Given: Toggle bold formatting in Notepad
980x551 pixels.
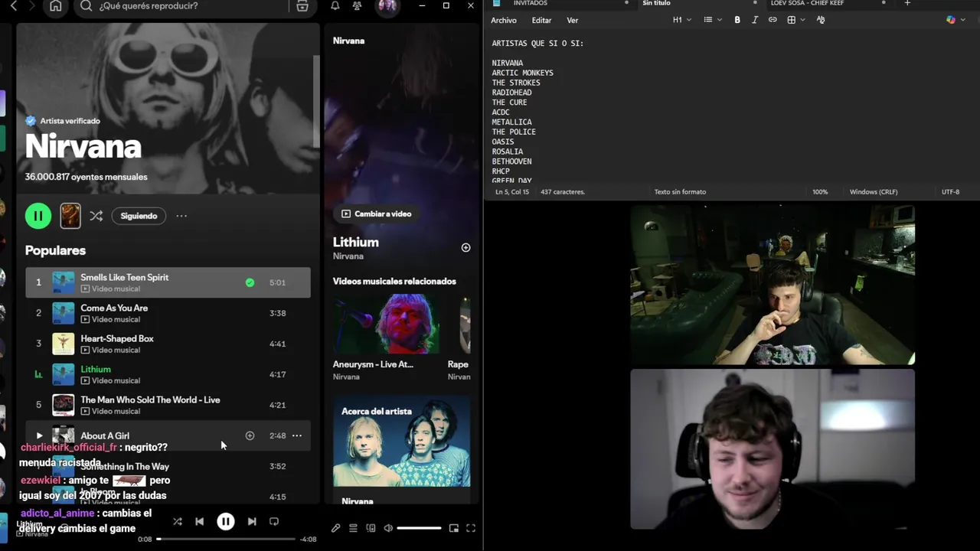Looking at the screenshot, I should click(x=737, y=20).
